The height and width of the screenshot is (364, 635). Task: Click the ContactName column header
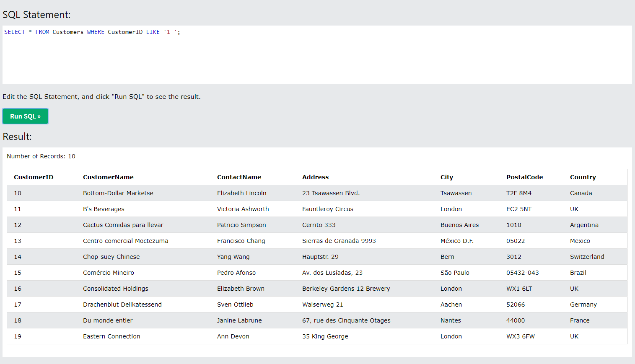(x=239, y=177)
